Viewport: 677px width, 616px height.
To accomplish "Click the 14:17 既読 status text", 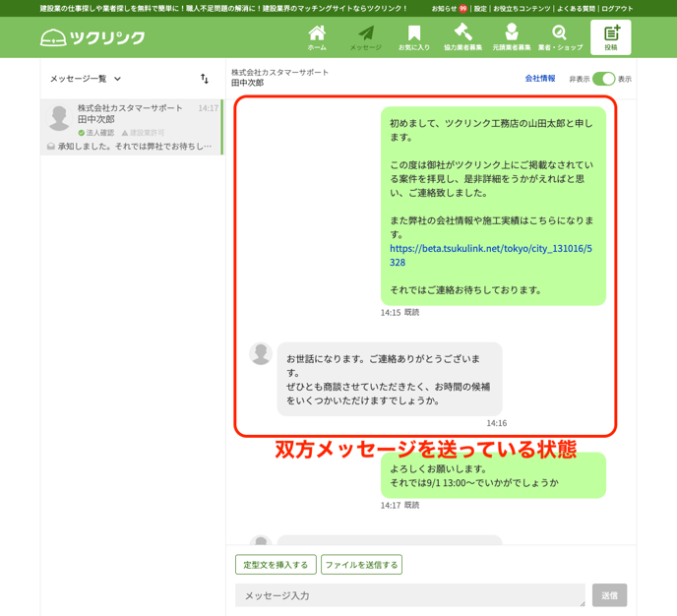I will click(400, 505).
